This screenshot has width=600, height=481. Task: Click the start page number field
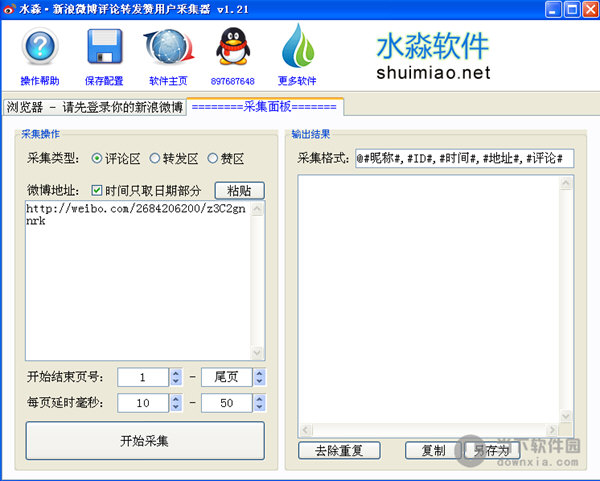tap(143, 377)
